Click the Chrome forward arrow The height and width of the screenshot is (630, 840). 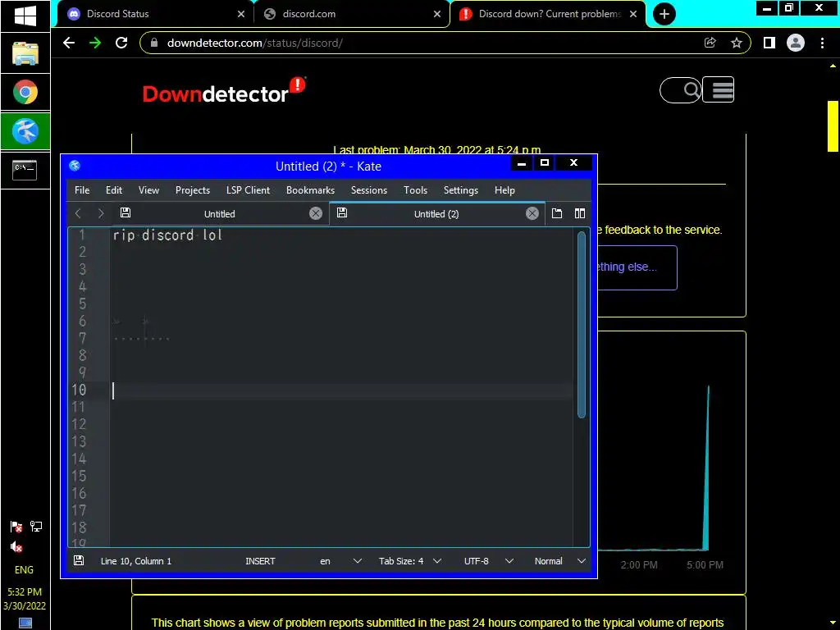pos(95,43)
